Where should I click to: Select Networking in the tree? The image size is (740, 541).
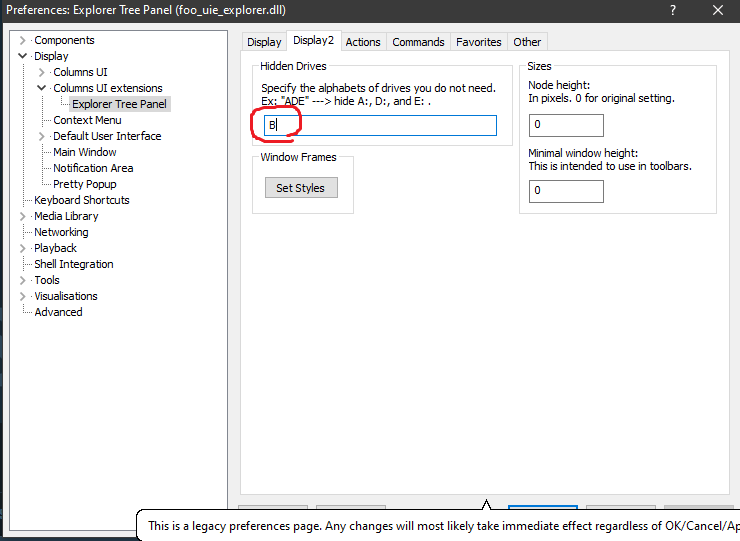61,232
